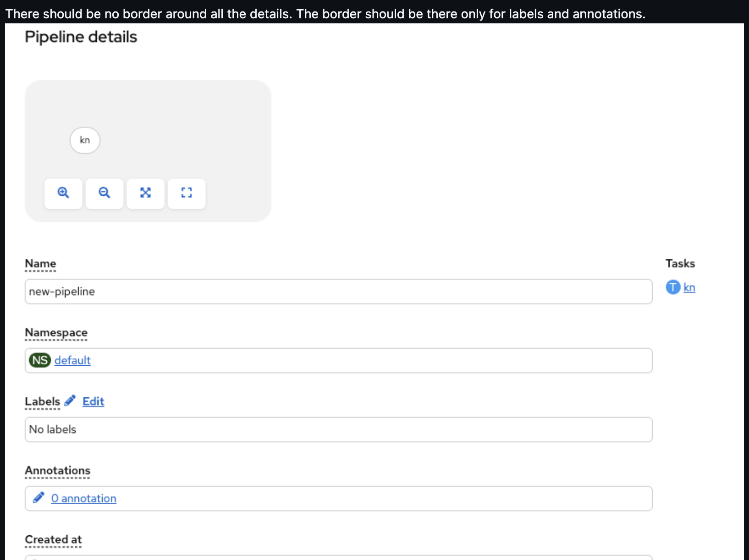Screen dimensions: 749x560
Task: Click the Name field label
Action: click(40, 264)
